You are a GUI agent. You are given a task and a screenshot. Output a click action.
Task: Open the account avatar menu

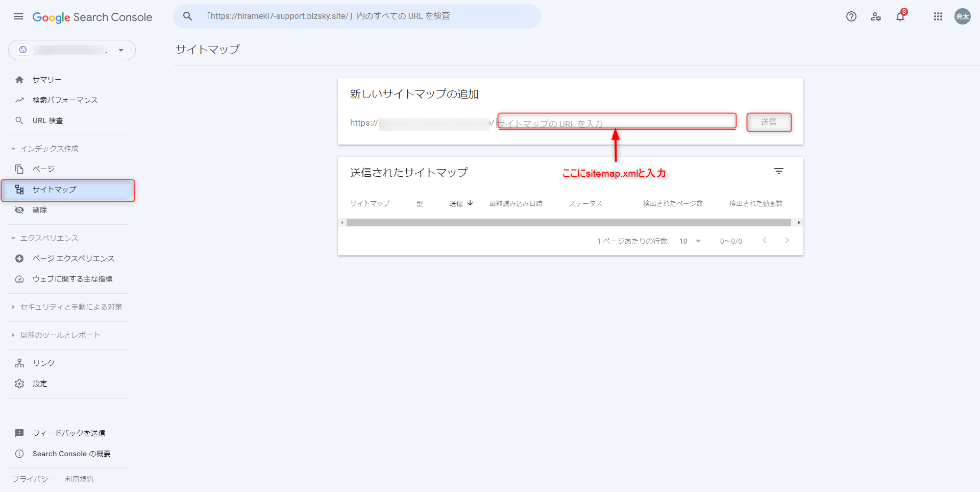963,16
